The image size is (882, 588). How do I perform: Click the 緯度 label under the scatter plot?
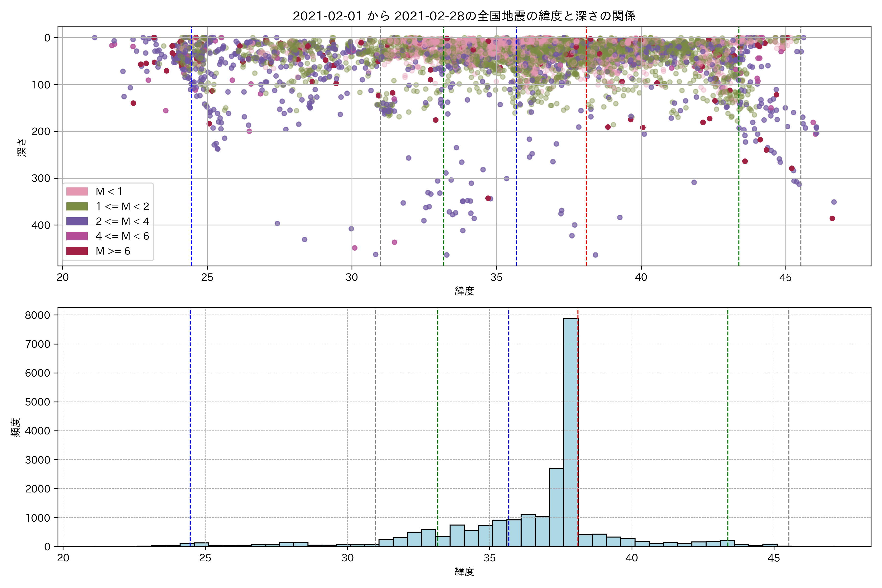[x=464, y=291]
